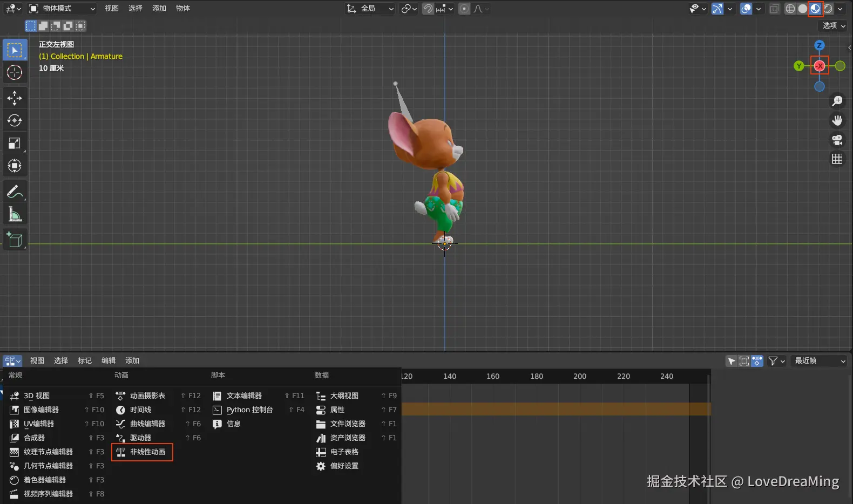853x504 pixels.
Task: Toggle snapping magnet button
Action: tap(428, 9)
